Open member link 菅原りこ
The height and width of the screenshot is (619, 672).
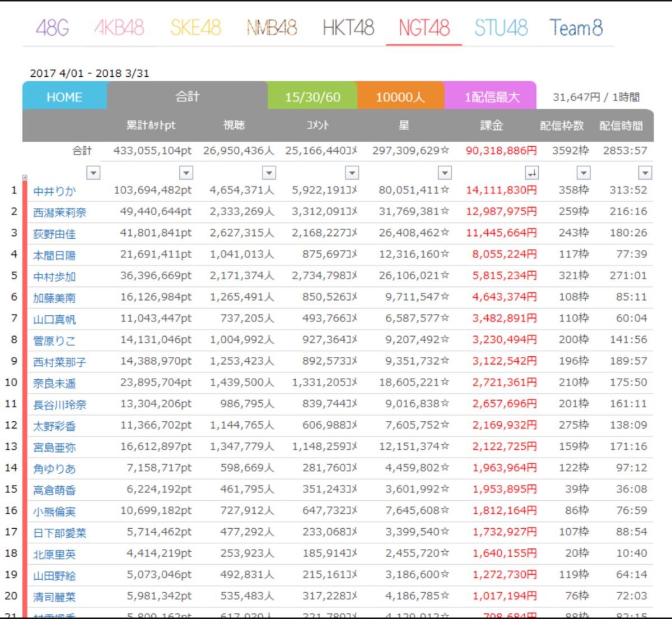click(x=54, y=341)
